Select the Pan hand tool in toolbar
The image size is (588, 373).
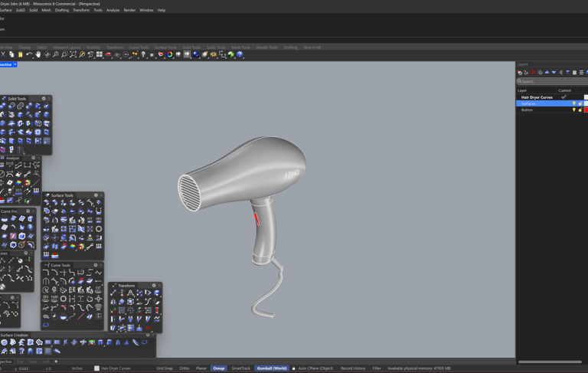pos(38,55)
